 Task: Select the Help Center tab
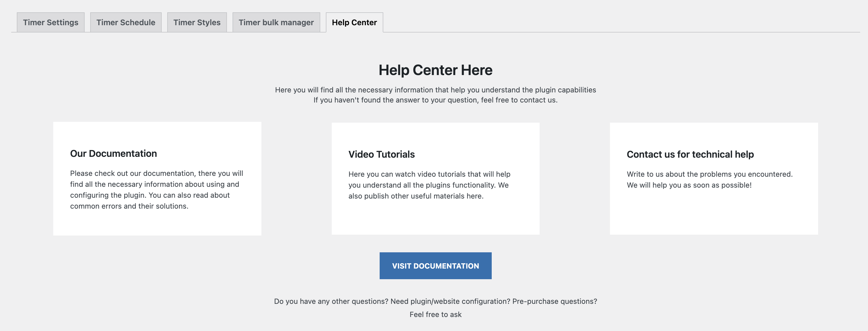[354, 22]
